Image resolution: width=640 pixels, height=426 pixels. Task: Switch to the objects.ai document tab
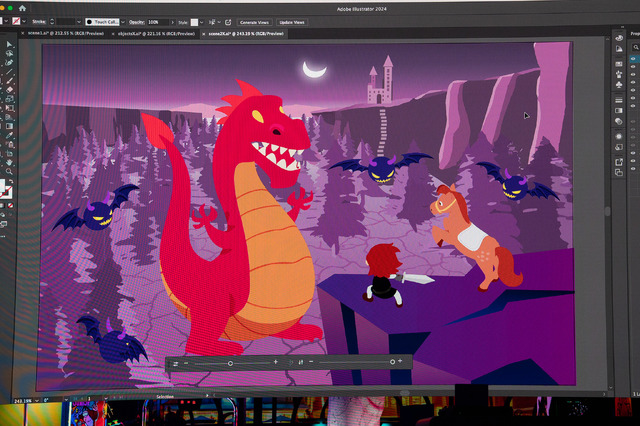(x=156, y=33)
